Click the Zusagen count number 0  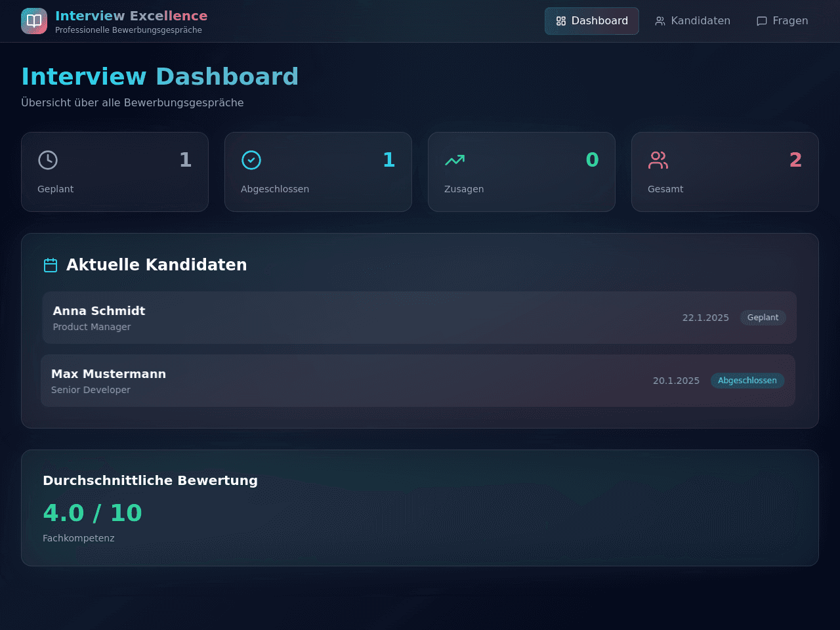pos(592,159)
